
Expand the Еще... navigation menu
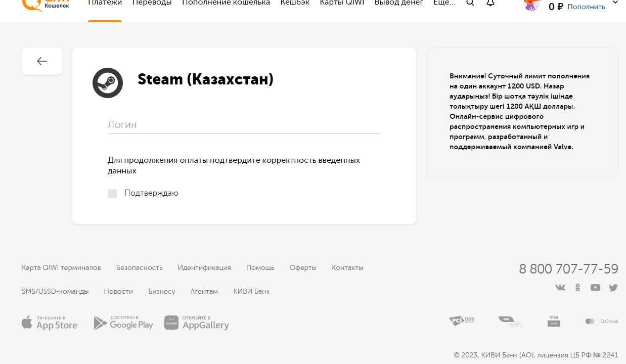point(444,3)
